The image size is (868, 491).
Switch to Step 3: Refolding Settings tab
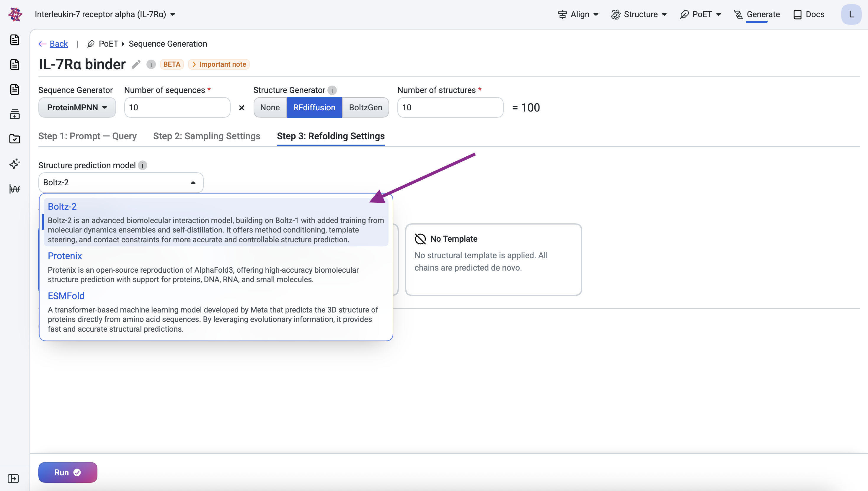point(331,136)
